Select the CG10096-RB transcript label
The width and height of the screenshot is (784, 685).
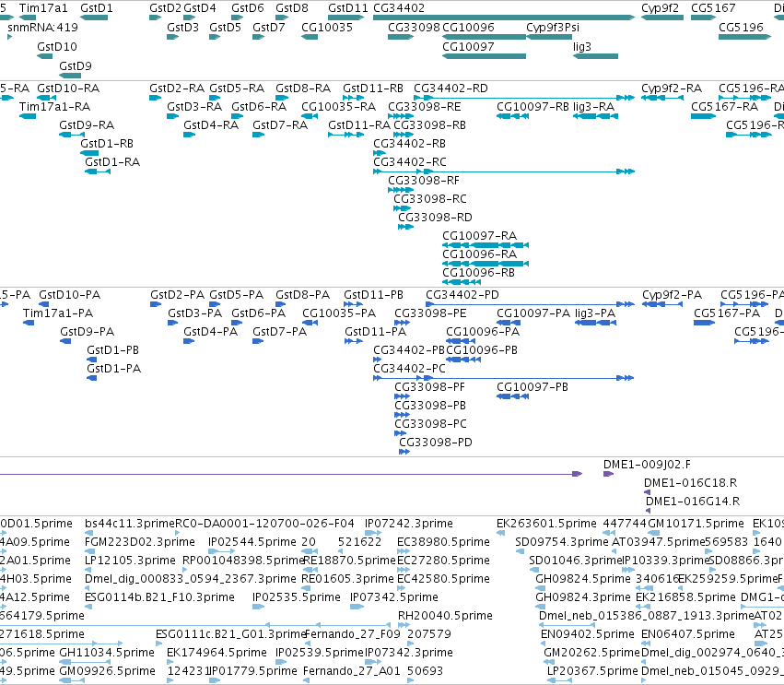click(478, 273)
